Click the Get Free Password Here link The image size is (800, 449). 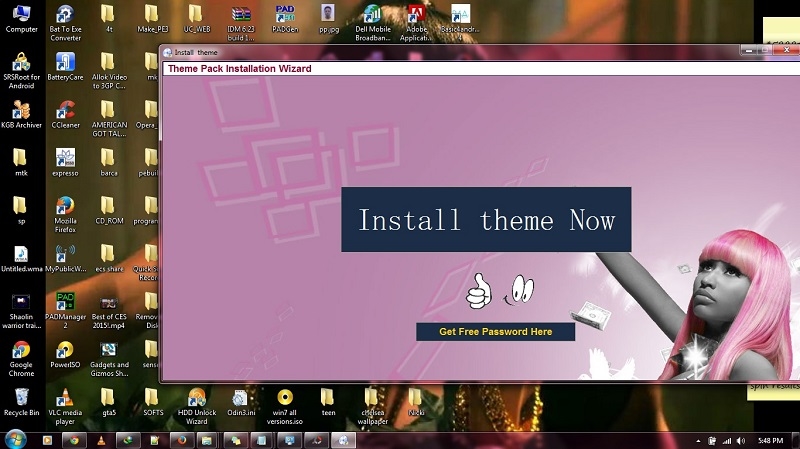495,332
